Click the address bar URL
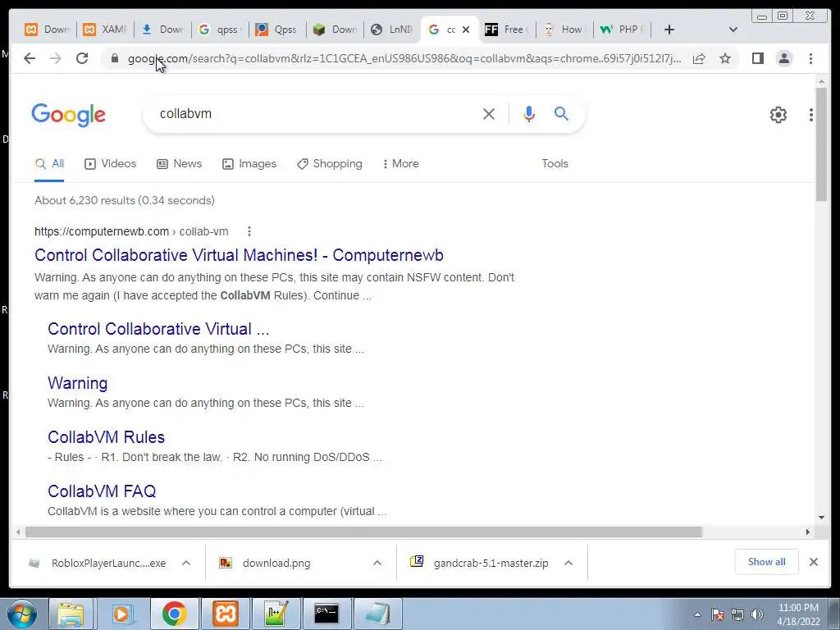 pos(404,58)
